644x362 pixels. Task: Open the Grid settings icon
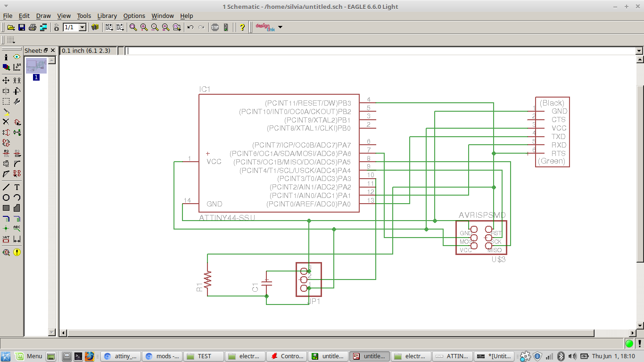tap(11, 40)
